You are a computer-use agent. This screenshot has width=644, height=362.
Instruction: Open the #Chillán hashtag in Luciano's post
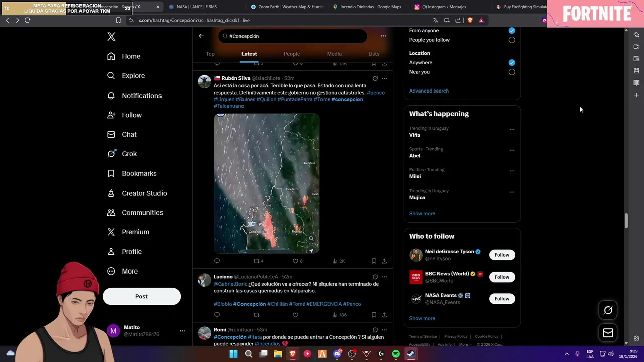coord(277,304)
